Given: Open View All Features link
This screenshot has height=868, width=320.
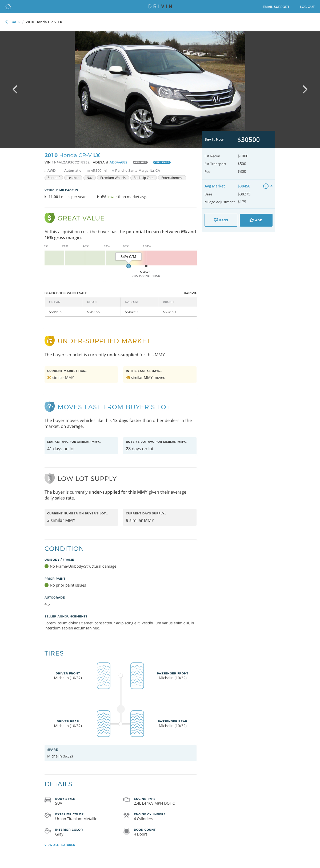Looking at the screenshot, I should pyautogui.click(x=60, y=845).
